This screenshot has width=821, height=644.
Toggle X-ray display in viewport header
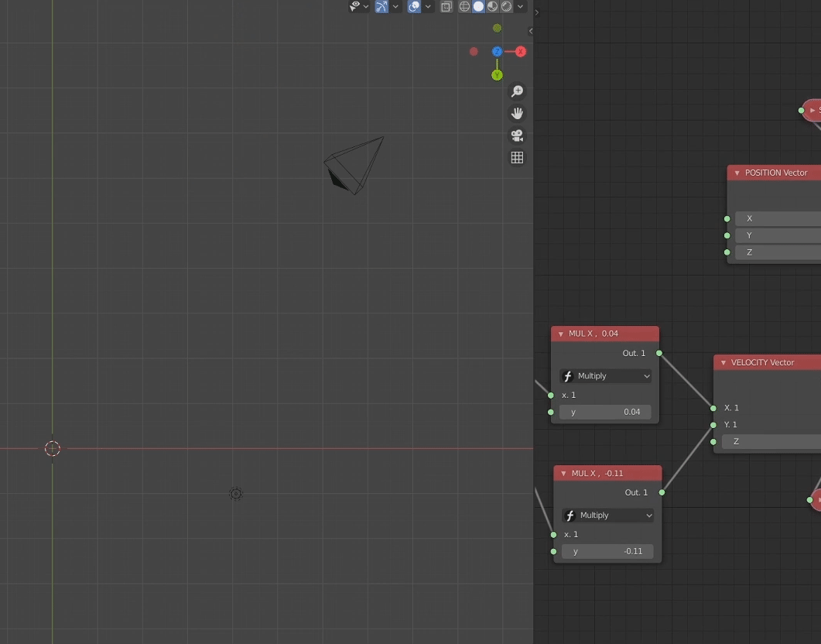click(446, 6)
